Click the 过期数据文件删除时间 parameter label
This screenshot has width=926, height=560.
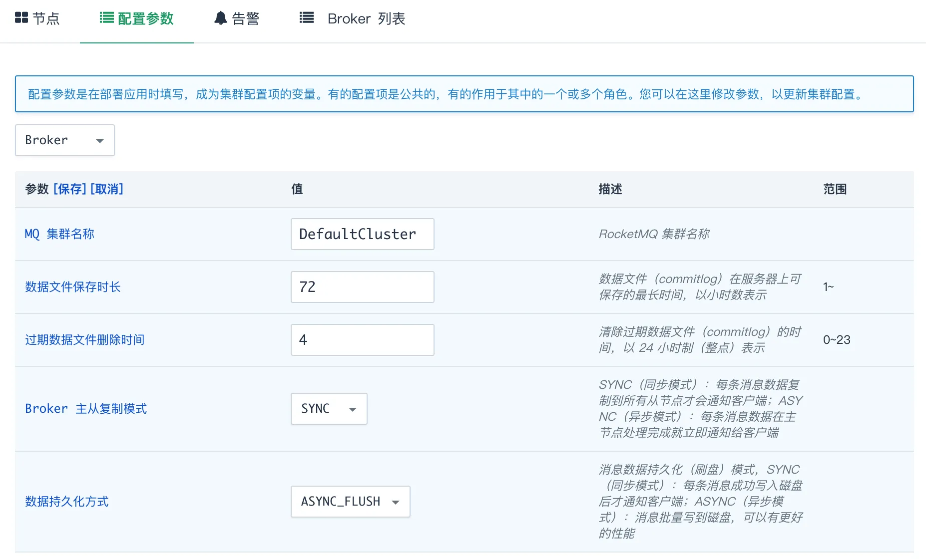[x=85, y=340]
